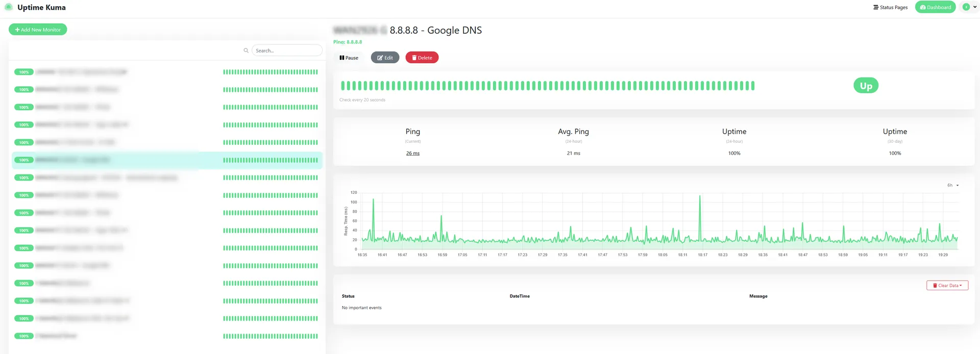Delete the Google DNS monitor
The height and width of the screenshot is (354, 980).
tap(422, 58)
